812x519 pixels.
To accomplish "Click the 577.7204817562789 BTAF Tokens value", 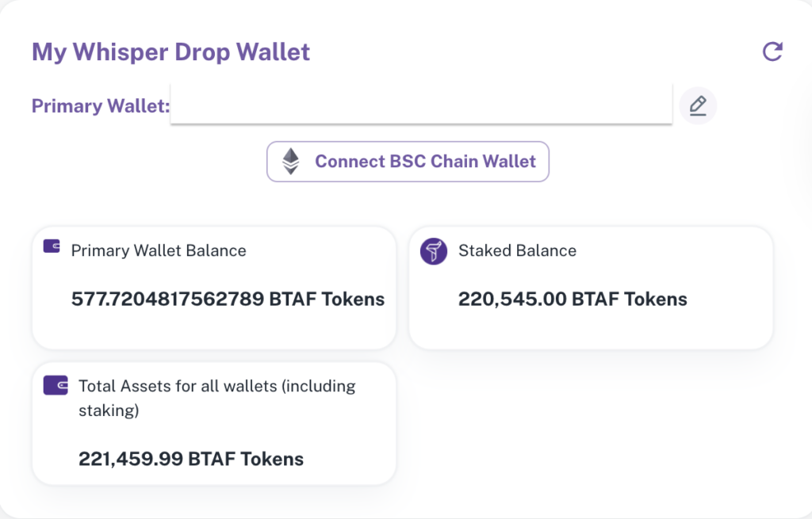I will 228,299.
